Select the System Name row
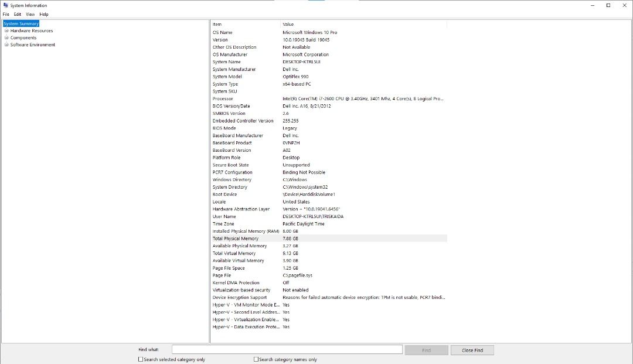 (329, 62)
